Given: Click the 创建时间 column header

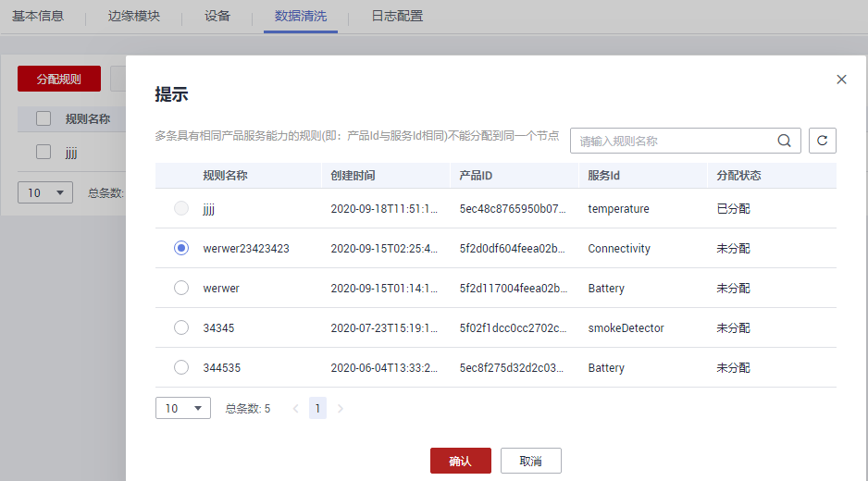Looking at the screenshot, I should pos(353,176).
